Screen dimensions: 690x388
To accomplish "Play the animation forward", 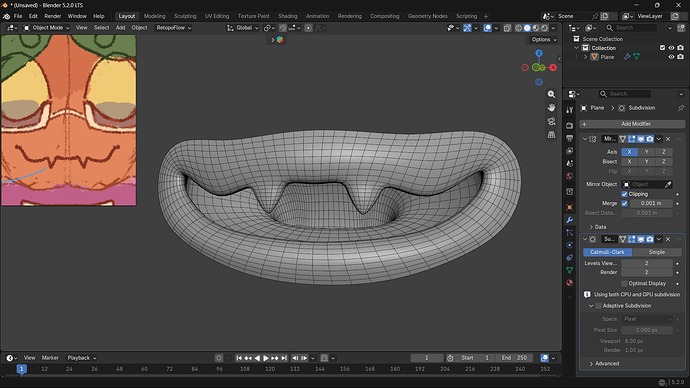I will 266,358.
